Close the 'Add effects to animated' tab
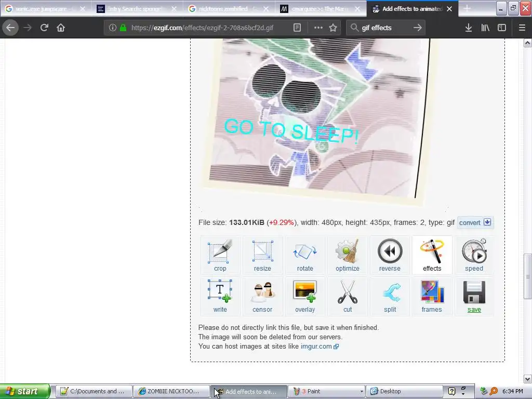The image size is (532, 399). click(x=449, y=9)
